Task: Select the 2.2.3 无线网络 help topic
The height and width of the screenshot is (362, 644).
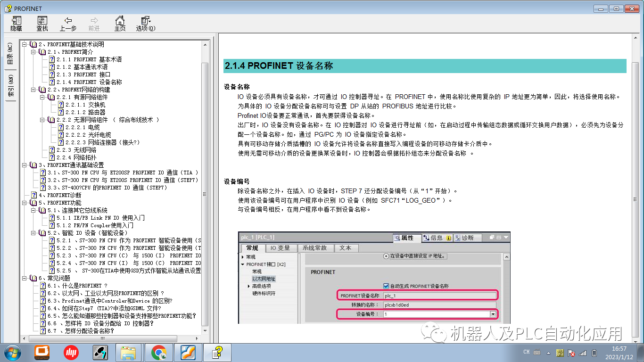Action: 75,150
